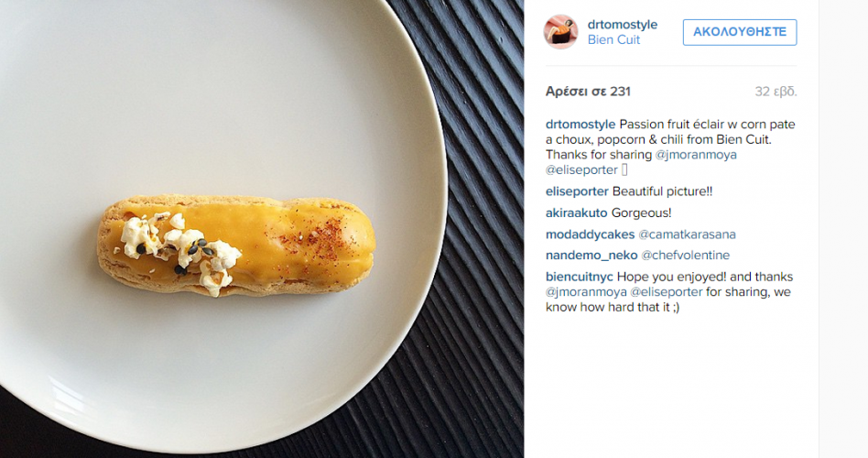Open the Bien Cuit location link
Screen dimensions: 868x458
pyautogui.click(x=613, y=40)
